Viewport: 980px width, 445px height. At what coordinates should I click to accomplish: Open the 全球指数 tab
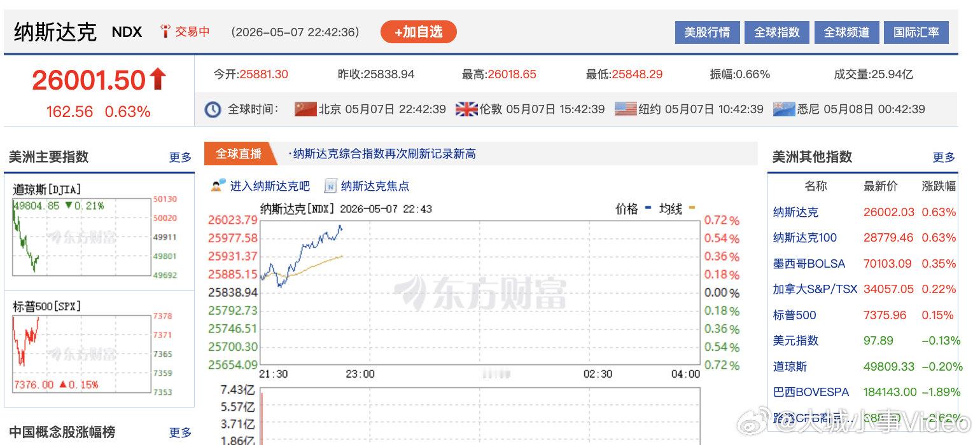(x=777, y=32)
